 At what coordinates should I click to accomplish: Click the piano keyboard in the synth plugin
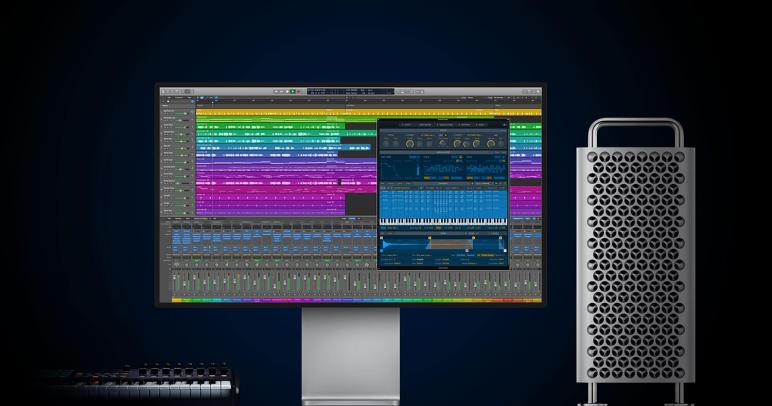pyautogui.click(x=443, y=222)
